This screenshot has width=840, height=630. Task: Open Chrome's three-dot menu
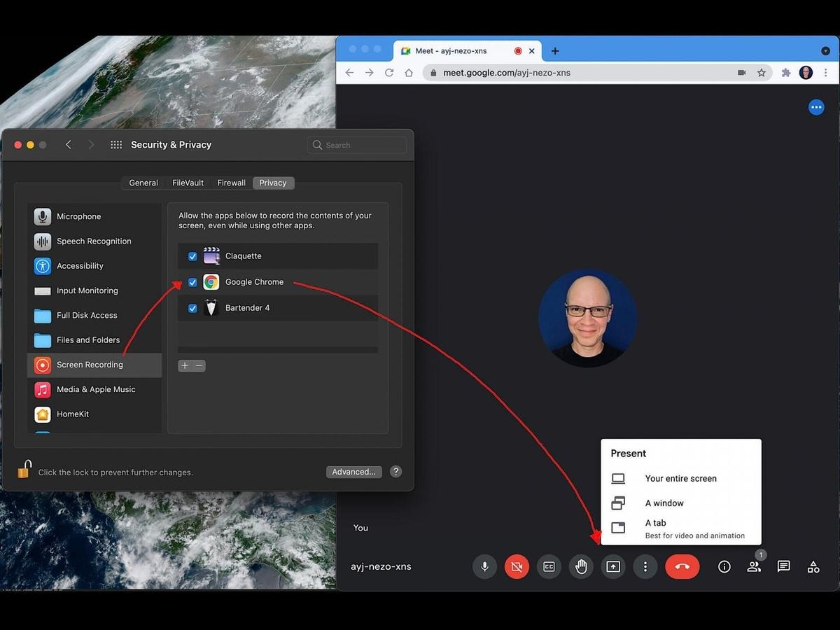[x=826, y=73]
